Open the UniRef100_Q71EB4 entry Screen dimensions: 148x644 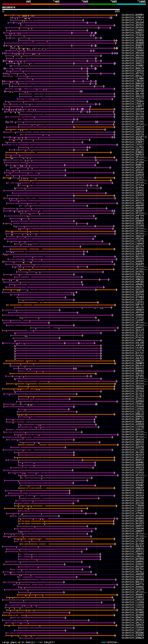[x=133, y=163]
